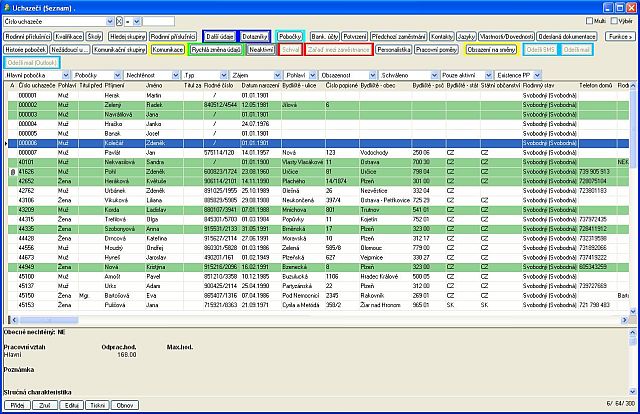The width and height of the screenshot is (640, 414).
Task: Expand the Obsazenost filter dropdown
Action: pyautogui.click(x=373, y=75)
